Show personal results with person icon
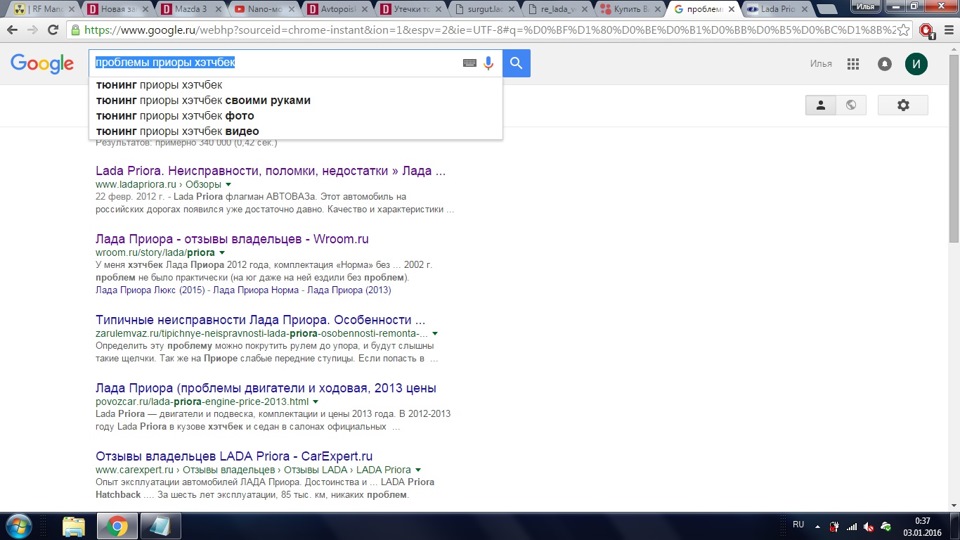 [x=820, y=105]
